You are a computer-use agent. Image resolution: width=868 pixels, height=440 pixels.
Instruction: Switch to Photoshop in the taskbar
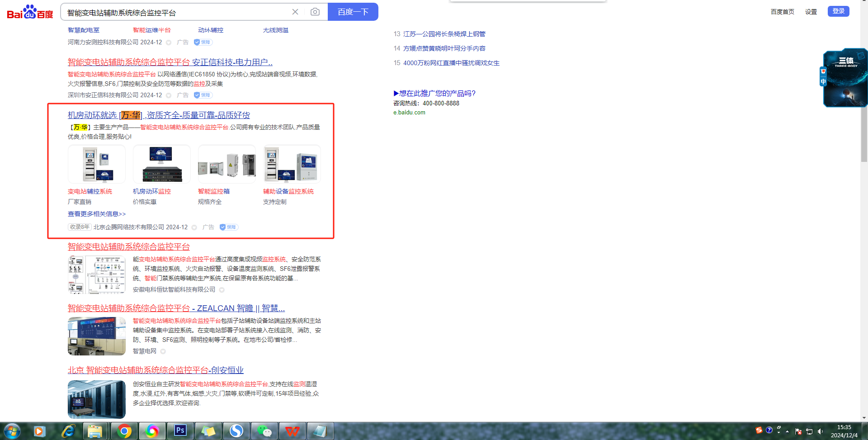pyautogui.click(x=180, y=431)
